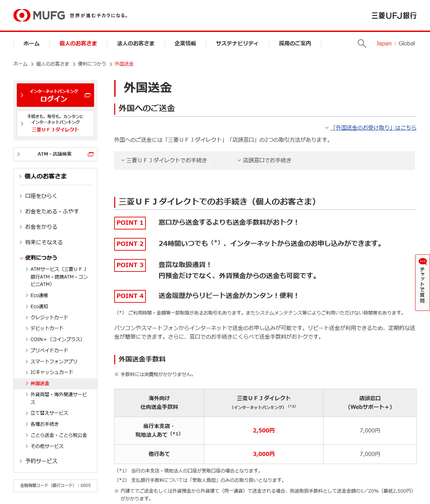Expand 将来にそなえる sidebar section

(44, 242)
